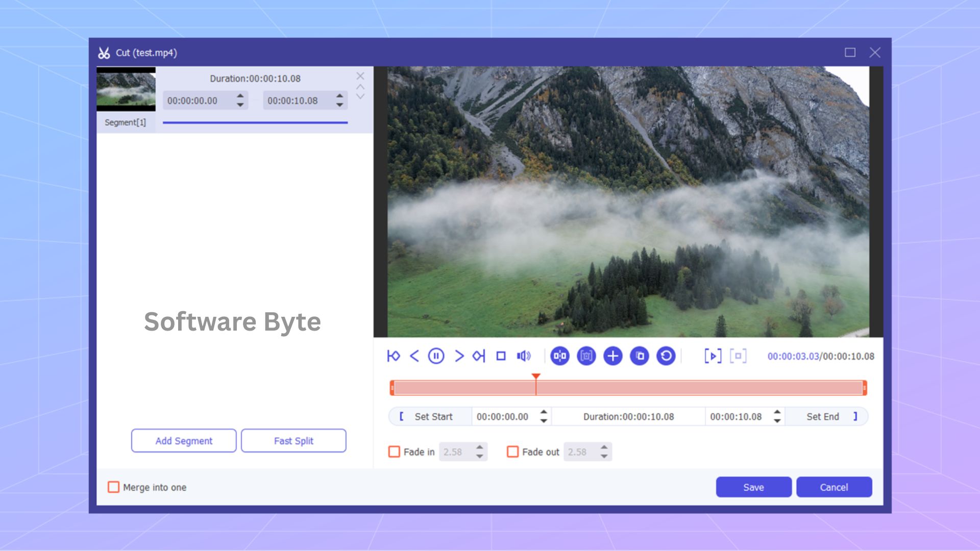The image size is (980, 551).
Task: Click the Set Start button
Action: 430,417
